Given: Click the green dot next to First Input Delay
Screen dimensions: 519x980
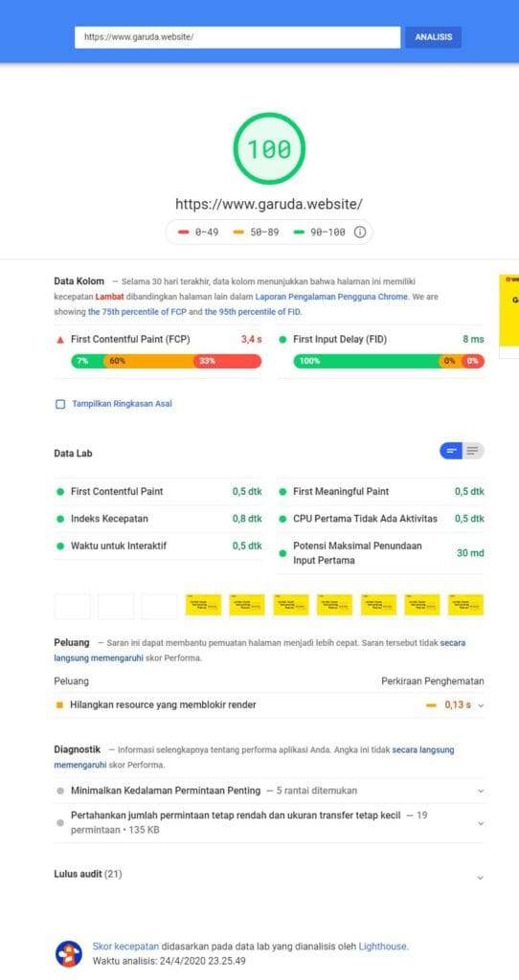Looking at the screenshot, I should 282,340.
